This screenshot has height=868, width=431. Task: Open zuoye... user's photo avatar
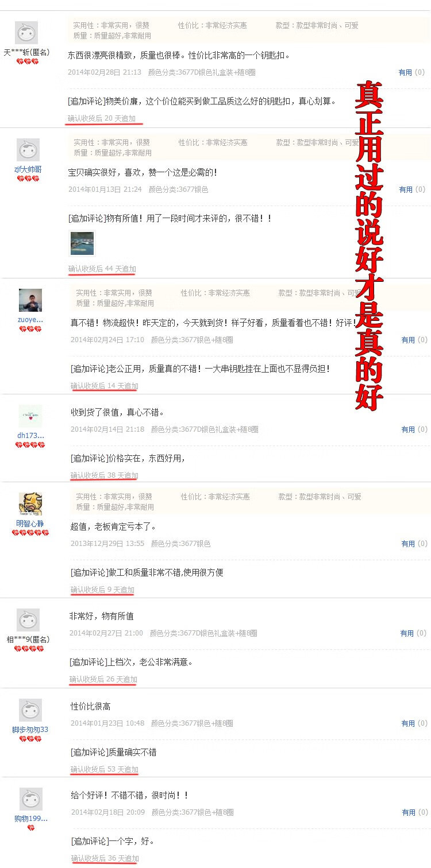pos(30,300)
